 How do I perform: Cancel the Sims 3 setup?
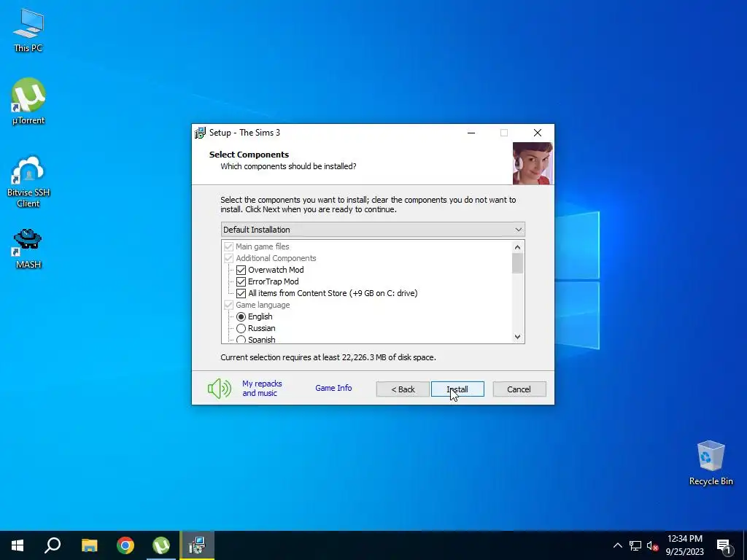pyautogui.click(x=519, y=389)
